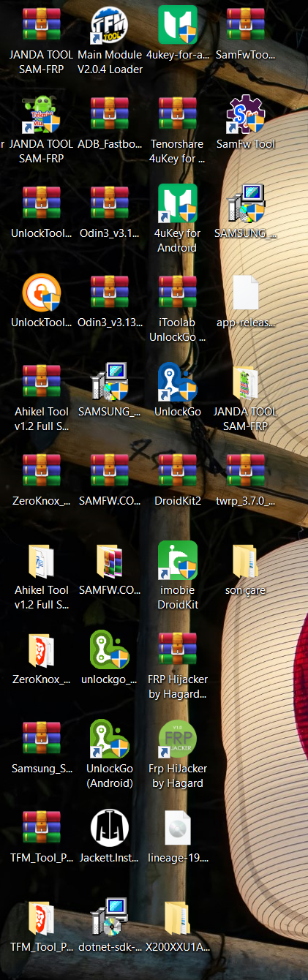Image resolution: width=308 pixels, height=980 pixels.
Task: Open the TFM_Tool_P... folder with lion icon
Action: click(42, 917)
